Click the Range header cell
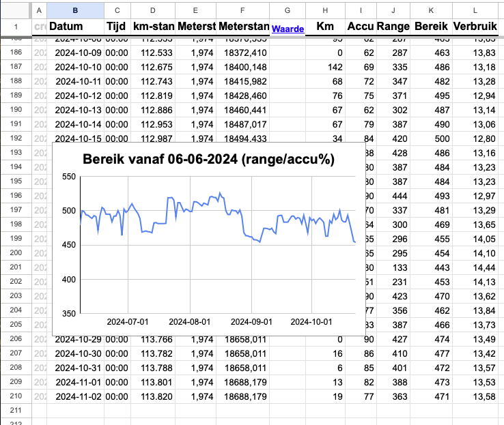Screen dimensions: 504x425 click(393, 27)
